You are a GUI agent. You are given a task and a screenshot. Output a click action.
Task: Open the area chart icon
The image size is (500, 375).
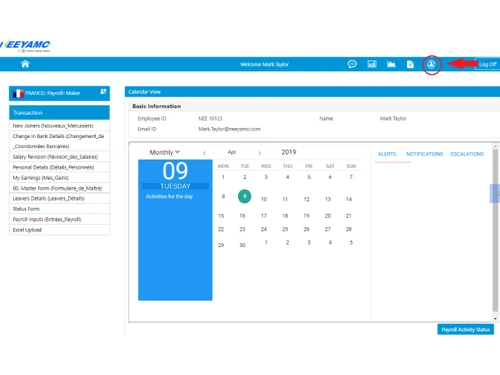[x=391, y=64]
